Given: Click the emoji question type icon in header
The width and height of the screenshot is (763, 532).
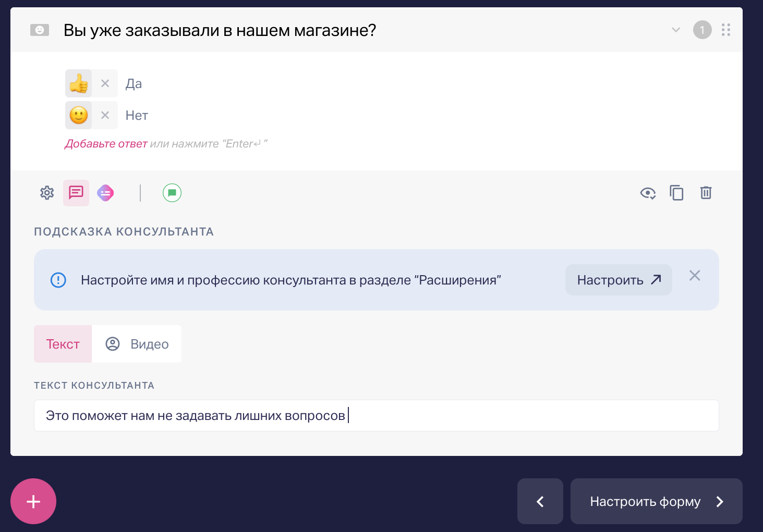Looking at the screenshot, I should click(x=40, y=30).
